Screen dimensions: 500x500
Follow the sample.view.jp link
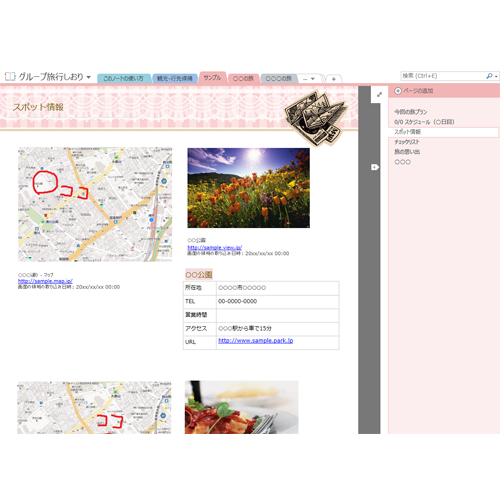pyautogui.click(x=215, y=247)
